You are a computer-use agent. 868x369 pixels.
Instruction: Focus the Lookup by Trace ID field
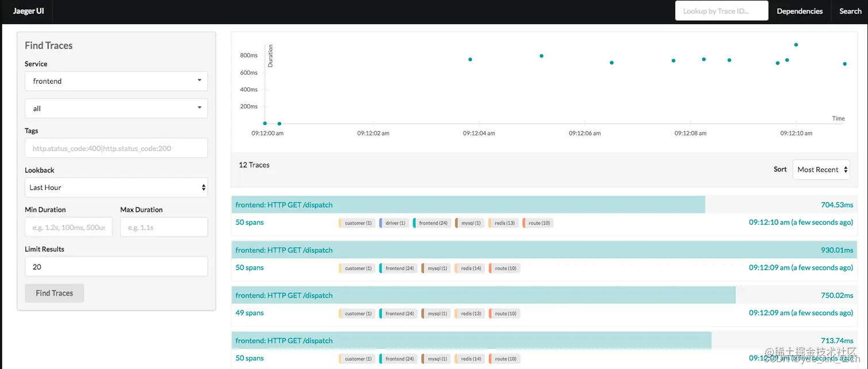click(x=722, y=11)
